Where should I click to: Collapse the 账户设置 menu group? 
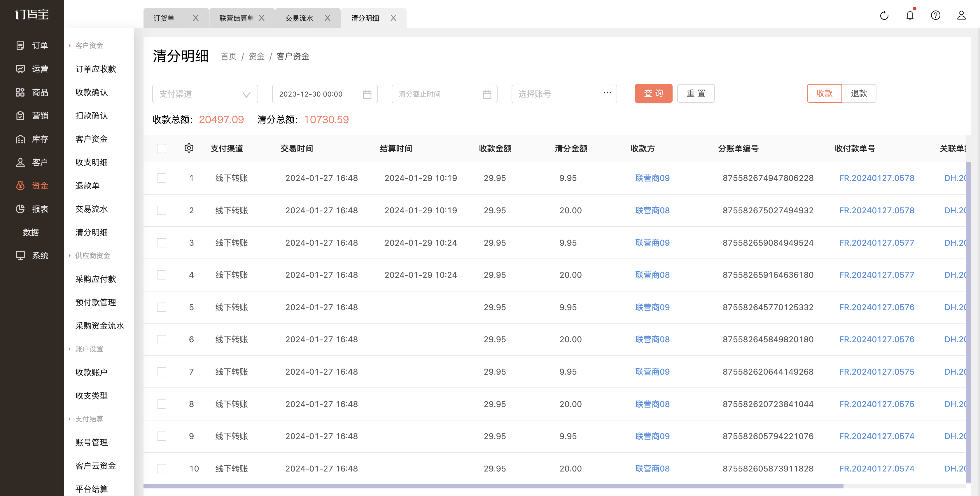(x=86, y=349)
